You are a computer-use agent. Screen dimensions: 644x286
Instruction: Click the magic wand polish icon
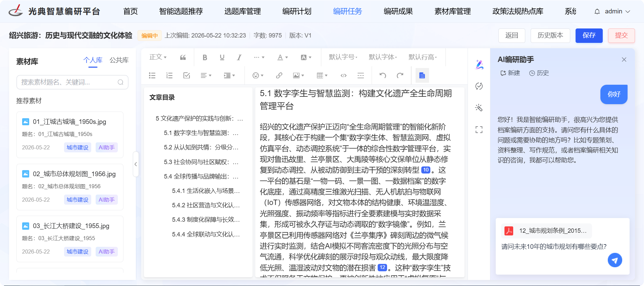pyautogui.click(x=479, y=108)
